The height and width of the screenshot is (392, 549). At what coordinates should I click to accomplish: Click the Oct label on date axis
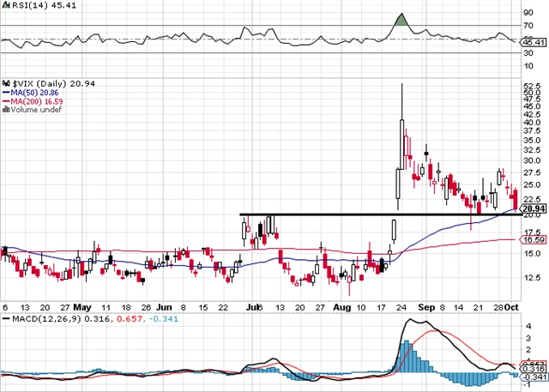(x=510, y=306)
